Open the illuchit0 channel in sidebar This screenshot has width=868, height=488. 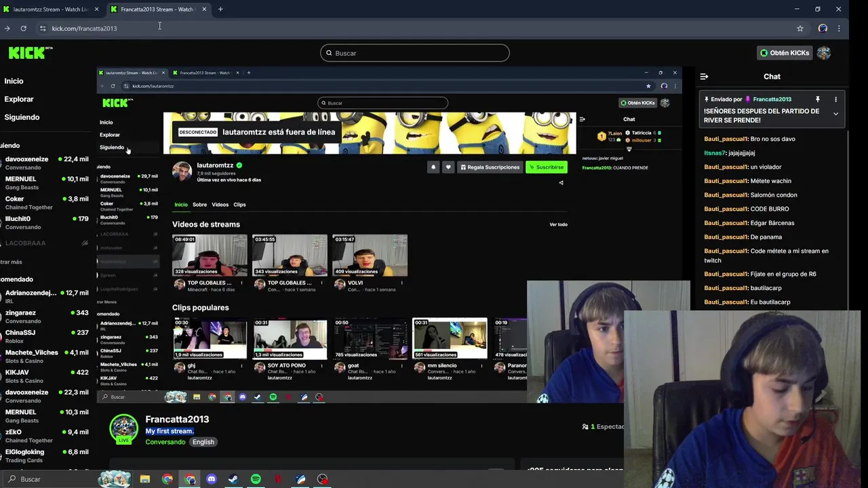[x=45, y=222]
